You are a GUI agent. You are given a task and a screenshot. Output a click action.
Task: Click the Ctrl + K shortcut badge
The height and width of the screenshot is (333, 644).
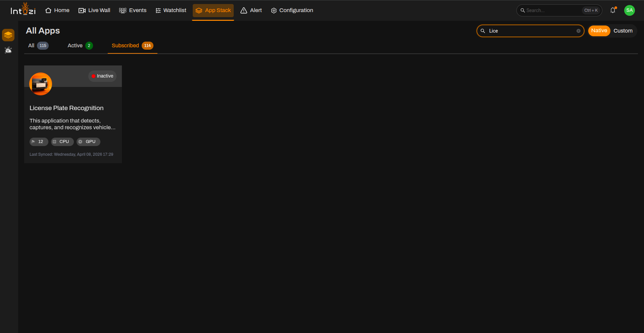click(x=591, y=10)
